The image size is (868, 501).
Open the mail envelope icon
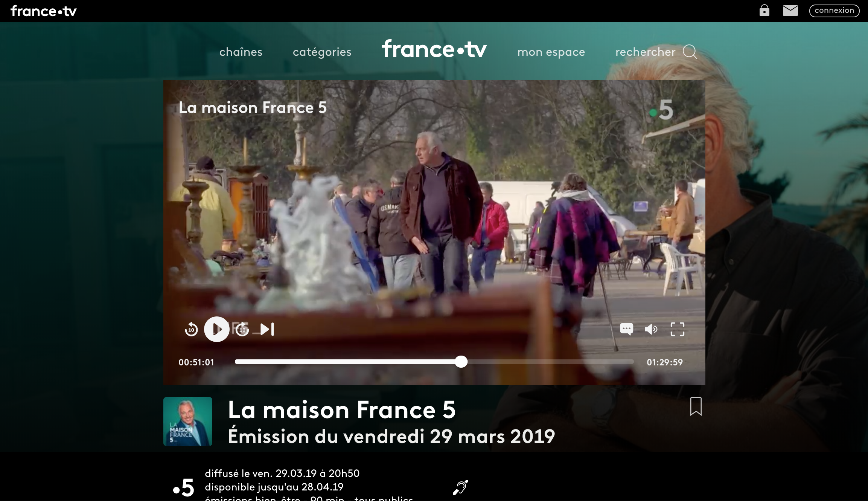(x=790, y=11)
